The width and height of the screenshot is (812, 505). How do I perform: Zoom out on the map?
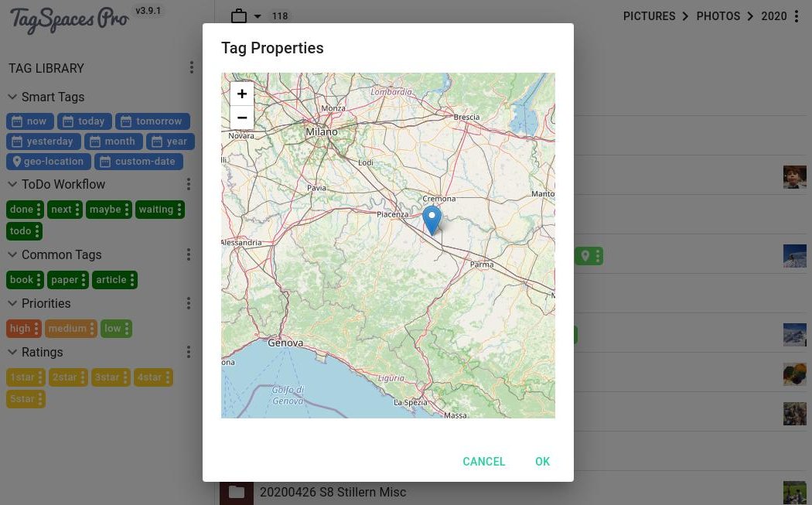(242, 118)
